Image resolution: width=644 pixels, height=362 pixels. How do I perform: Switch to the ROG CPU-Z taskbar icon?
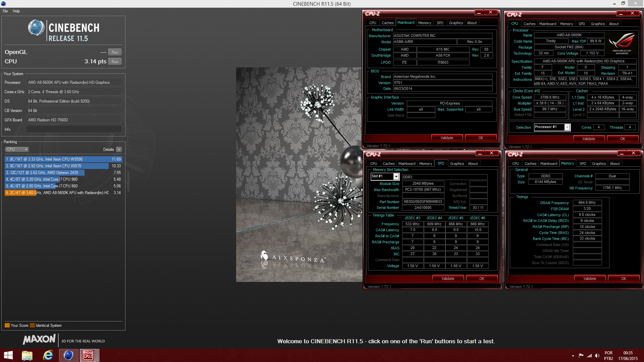pyautogui.click(x=89, y=355)
